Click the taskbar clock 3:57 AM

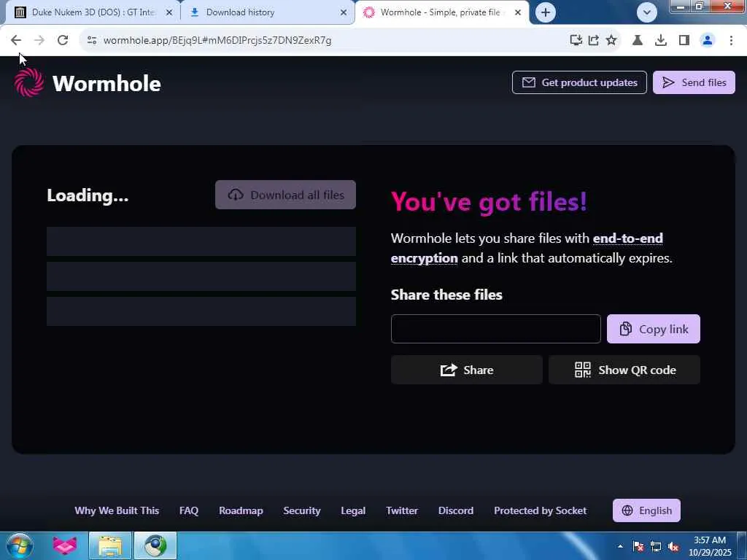(x=709, y=546)
